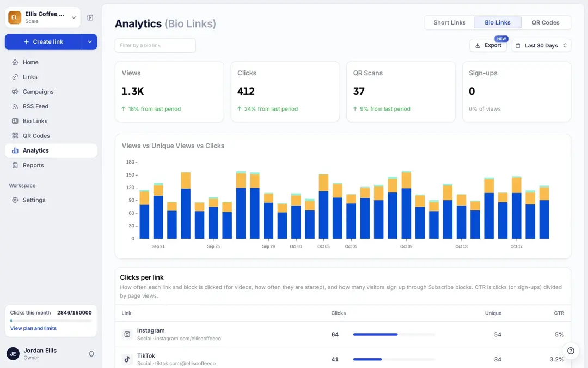Go to Links in the sidebar
Viewport: 588px width, 368px height.
pyautogui.click(x=51, y=77)
